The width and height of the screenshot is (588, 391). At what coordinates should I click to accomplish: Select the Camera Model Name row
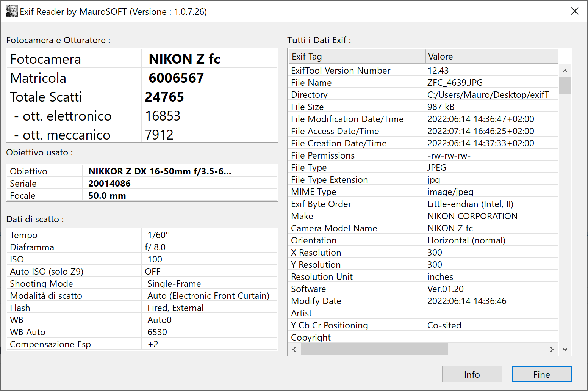point(424,228)
